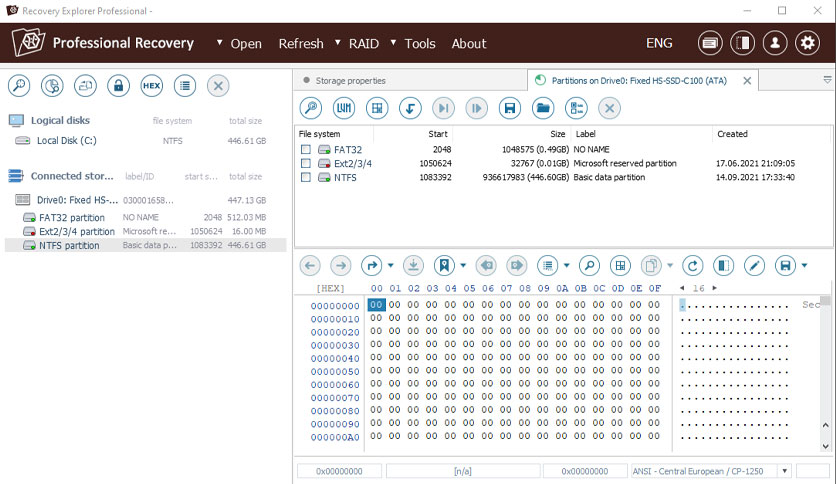Click the padlock decrypt icon
Viewport: 836px width, 484px height.
[118, 86]
